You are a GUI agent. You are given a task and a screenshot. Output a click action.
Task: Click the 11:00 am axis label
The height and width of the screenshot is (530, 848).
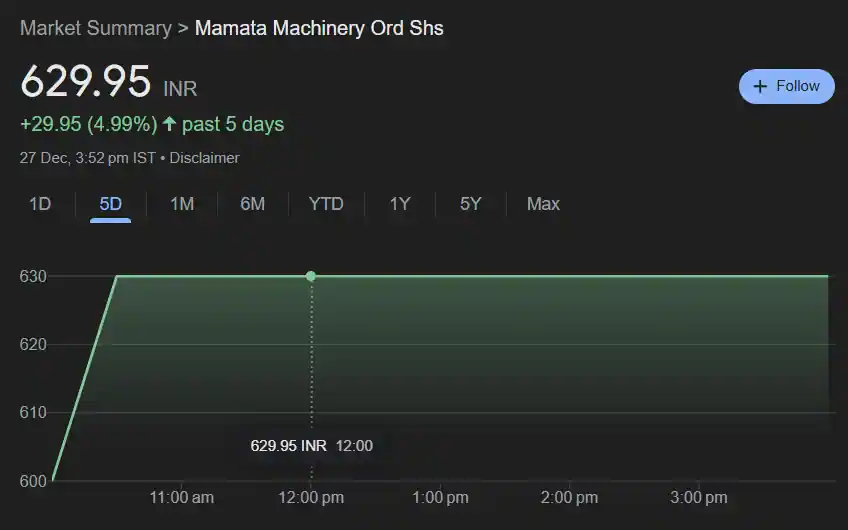[182, 498]
